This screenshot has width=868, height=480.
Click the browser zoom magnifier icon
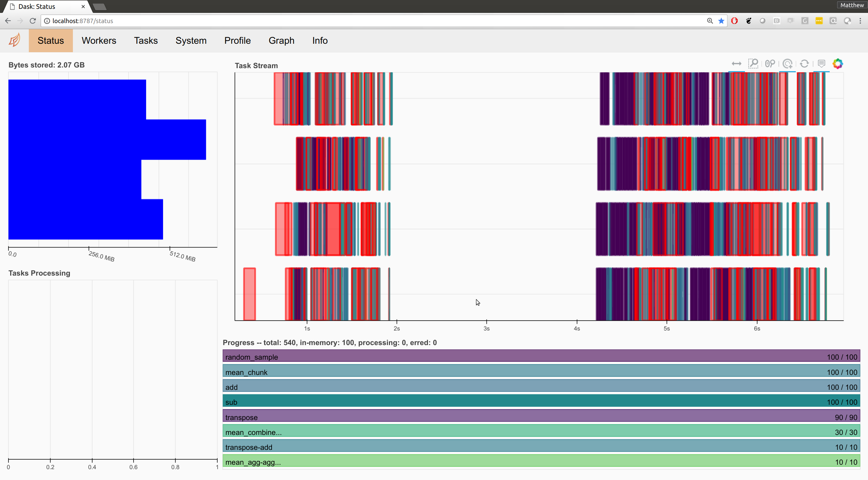pyautogui.click(x=710, y=21)
